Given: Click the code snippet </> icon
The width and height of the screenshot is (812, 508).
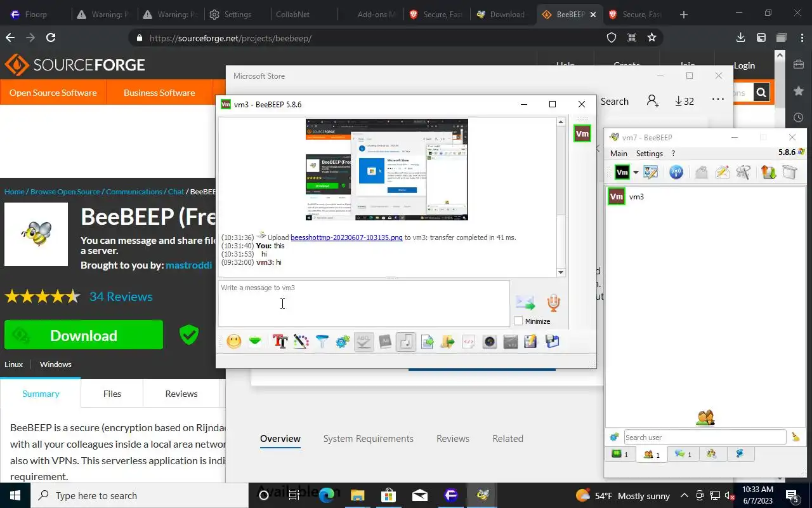Looking at the screenshot, I should point(469,342).
